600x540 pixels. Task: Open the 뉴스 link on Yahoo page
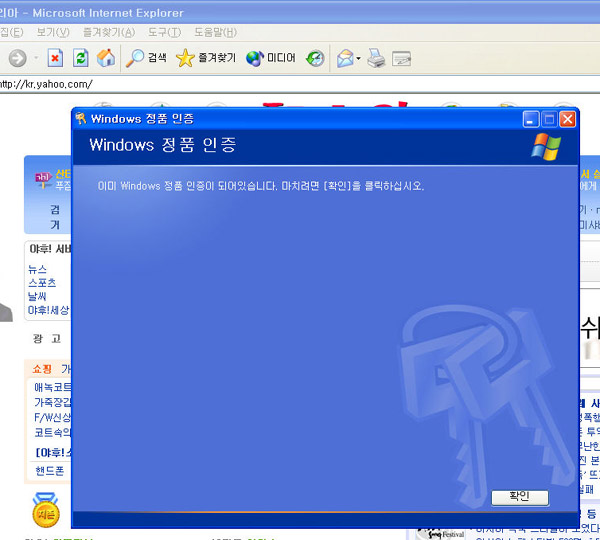point(37,270)
